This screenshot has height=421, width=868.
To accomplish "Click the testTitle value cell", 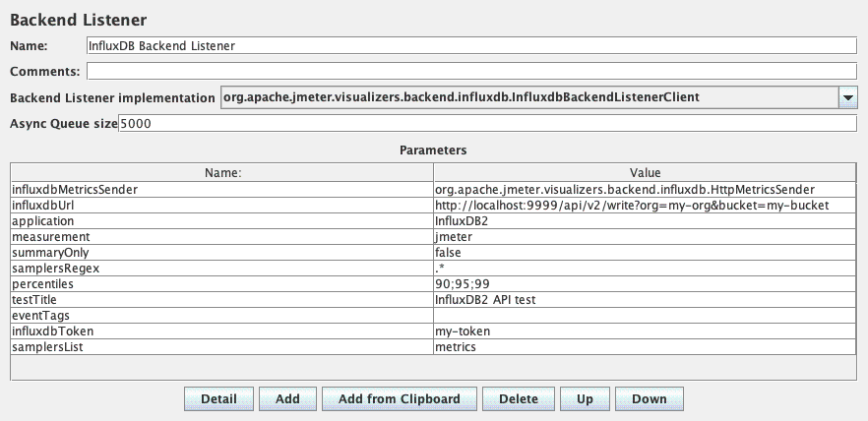I will [x=645, y=300].
